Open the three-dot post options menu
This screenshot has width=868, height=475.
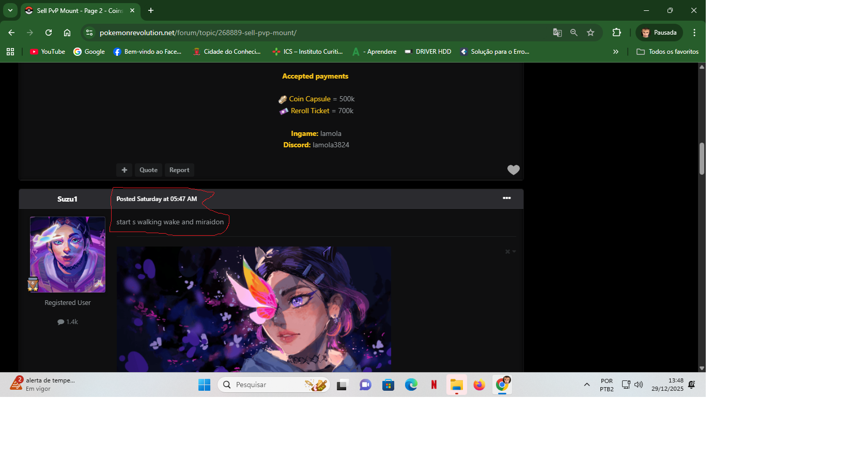506,198
